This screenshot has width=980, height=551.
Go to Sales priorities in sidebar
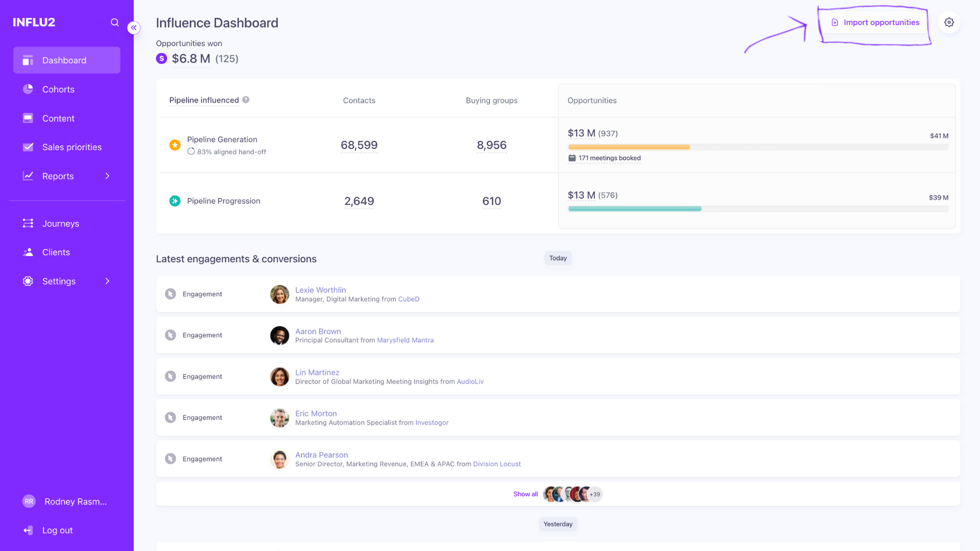[71, 147]
